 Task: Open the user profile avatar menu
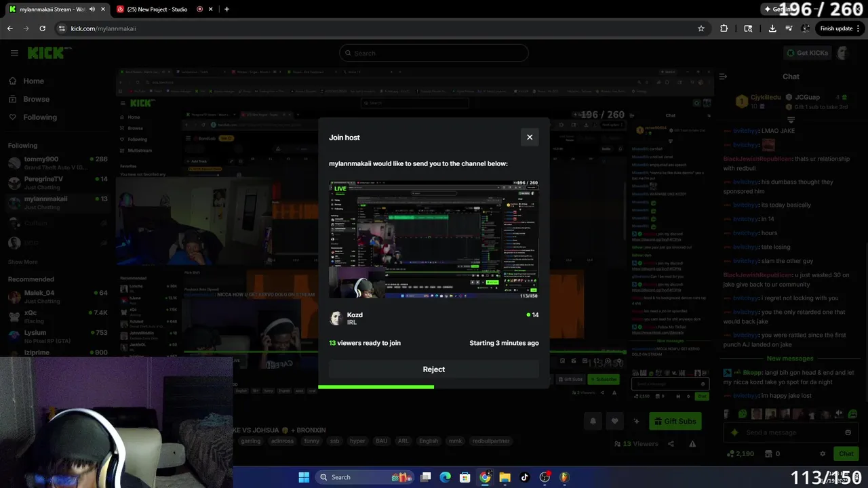tap(843, 53)
